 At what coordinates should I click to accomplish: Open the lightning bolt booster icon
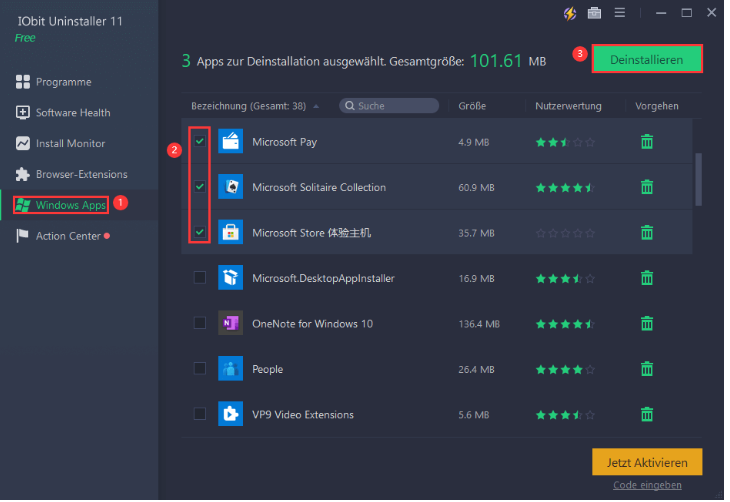pyautogui.click(x=570, y=13)
